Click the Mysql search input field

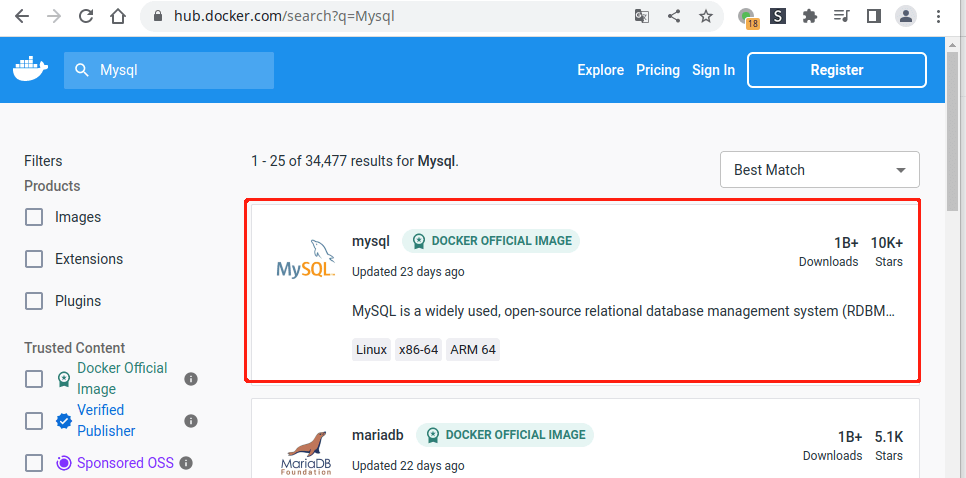point(169,70)
